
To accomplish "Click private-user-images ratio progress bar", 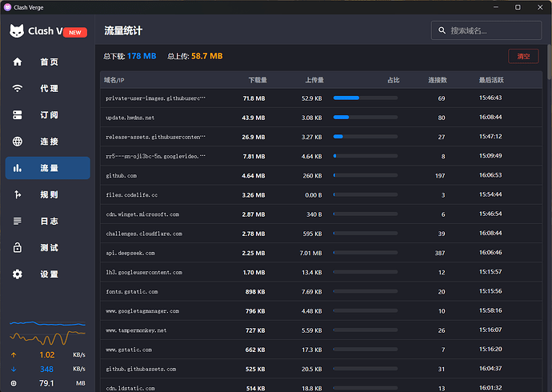I will [366, 98].
